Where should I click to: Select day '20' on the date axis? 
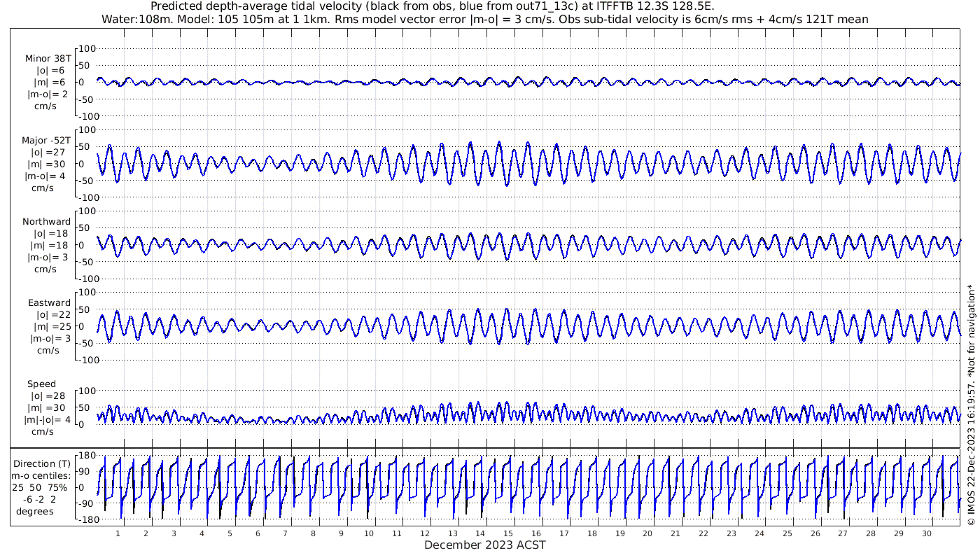coord(647,533)
